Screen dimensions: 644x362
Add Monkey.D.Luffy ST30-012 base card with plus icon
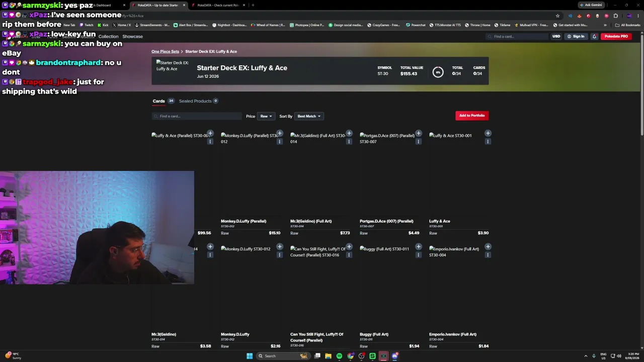tap(280, 246)
